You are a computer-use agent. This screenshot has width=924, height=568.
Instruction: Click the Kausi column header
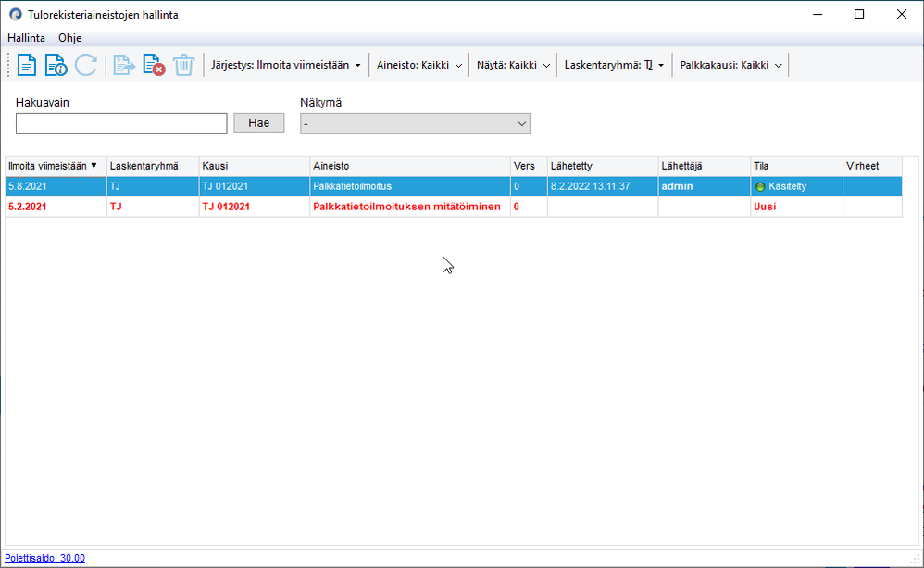tap(254, 167)
